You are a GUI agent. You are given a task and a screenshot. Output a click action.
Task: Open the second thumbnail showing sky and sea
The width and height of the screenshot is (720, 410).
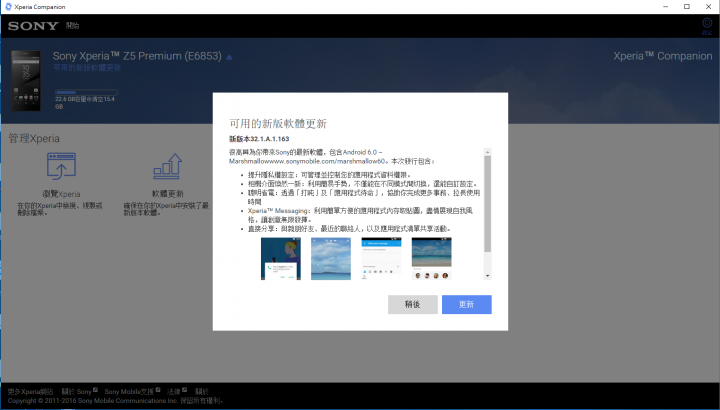click(331, 258)
